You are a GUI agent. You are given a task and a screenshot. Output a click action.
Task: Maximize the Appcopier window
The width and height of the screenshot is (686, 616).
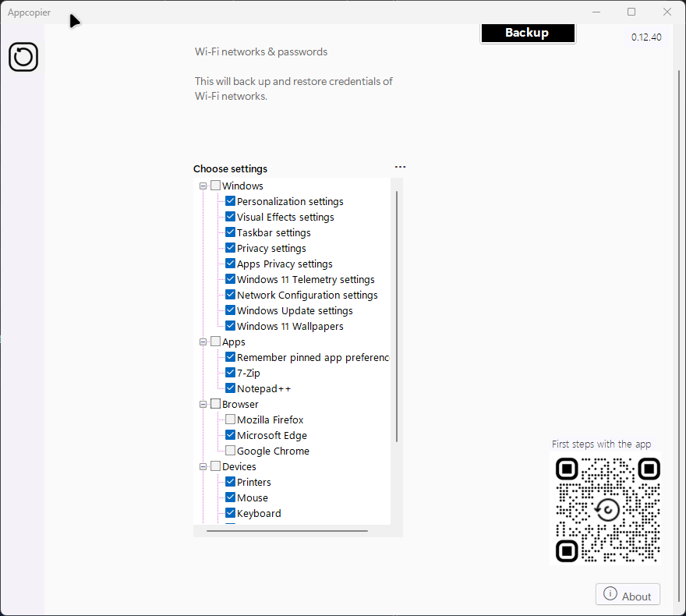[x=631, y=12]
